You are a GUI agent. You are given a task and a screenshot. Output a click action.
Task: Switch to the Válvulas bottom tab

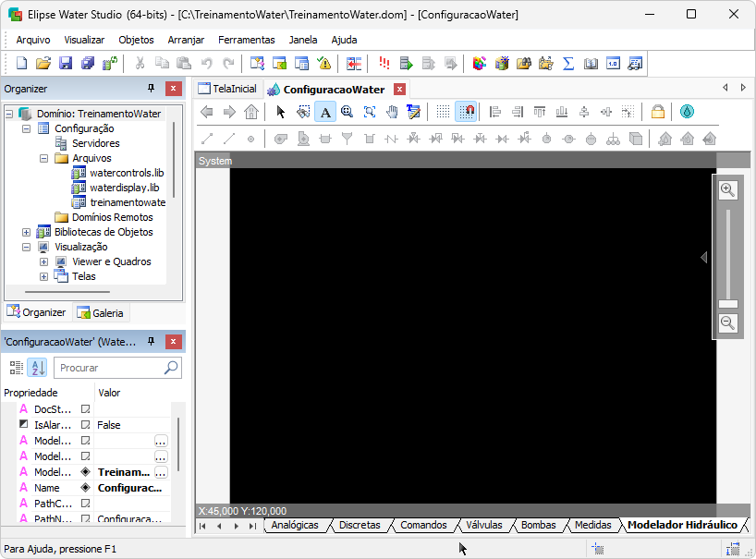point(483,525)
